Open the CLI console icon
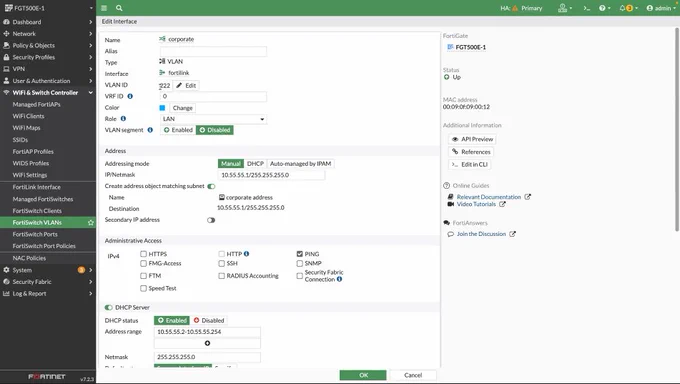680x384 pixels. pos(586,8)
